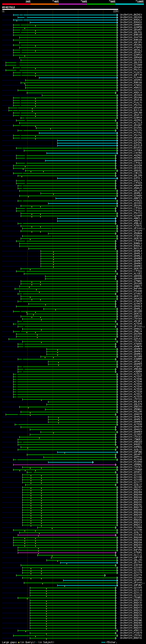Open hit UniRef100_C0KYN3

pyautogui.click(x=131, y=153)
